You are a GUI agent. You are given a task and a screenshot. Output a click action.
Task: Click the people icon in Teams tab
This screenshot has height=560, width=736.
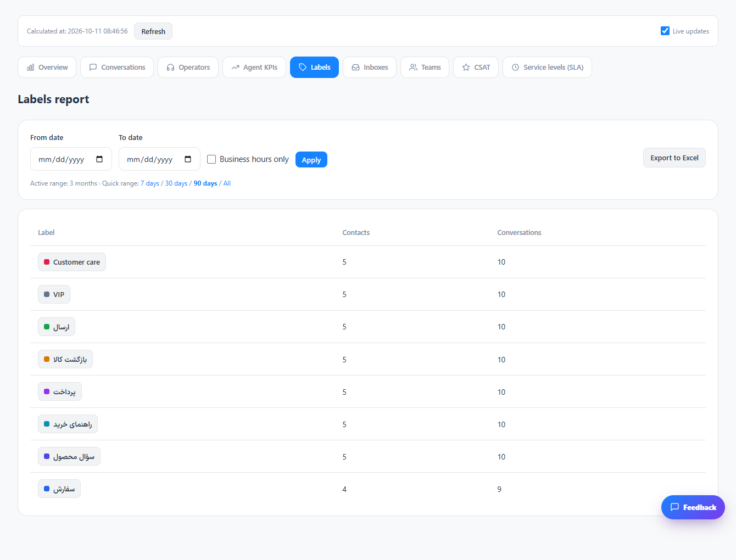(414, 68)
